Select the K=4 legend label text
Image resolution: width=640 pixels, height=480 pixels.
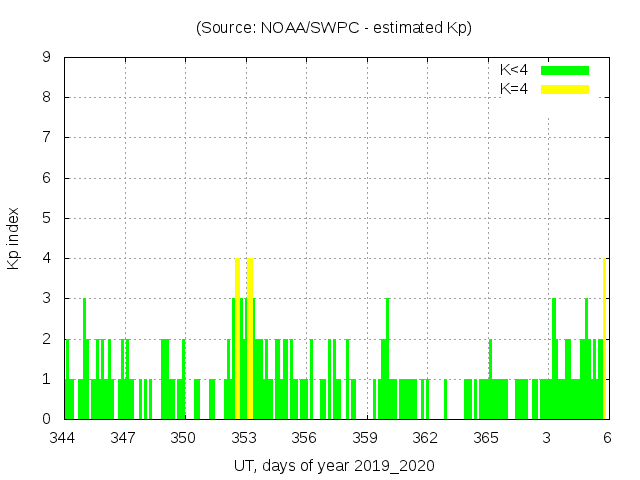(x=514, y=89)
